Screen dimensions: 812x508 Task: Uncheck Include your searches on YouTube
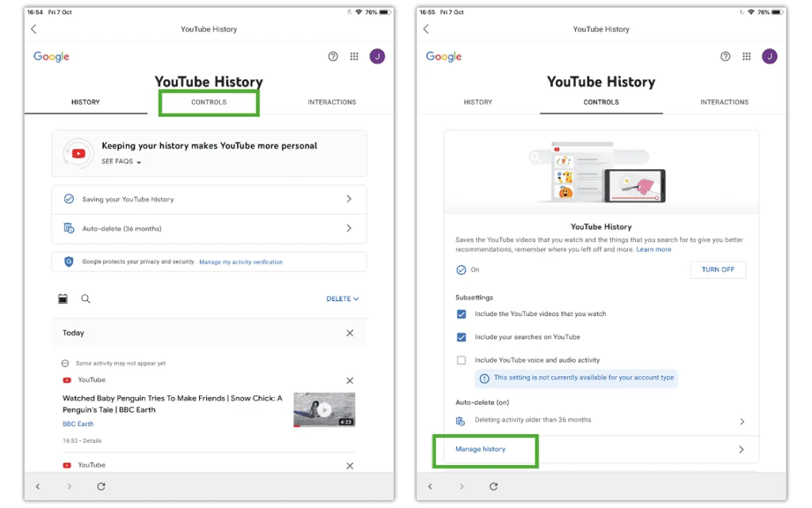462,337
